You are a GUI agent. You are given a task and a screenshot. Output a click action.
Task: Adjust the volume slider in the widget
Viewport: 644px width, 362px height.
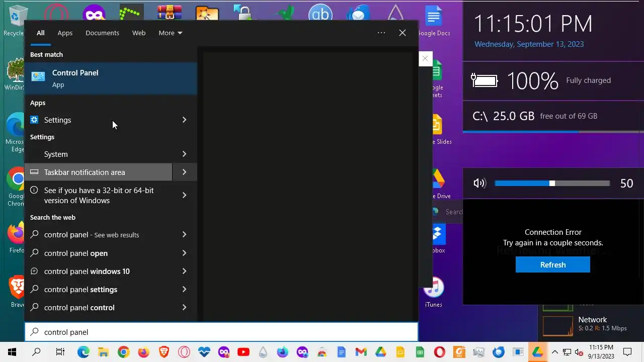[552, 184]
